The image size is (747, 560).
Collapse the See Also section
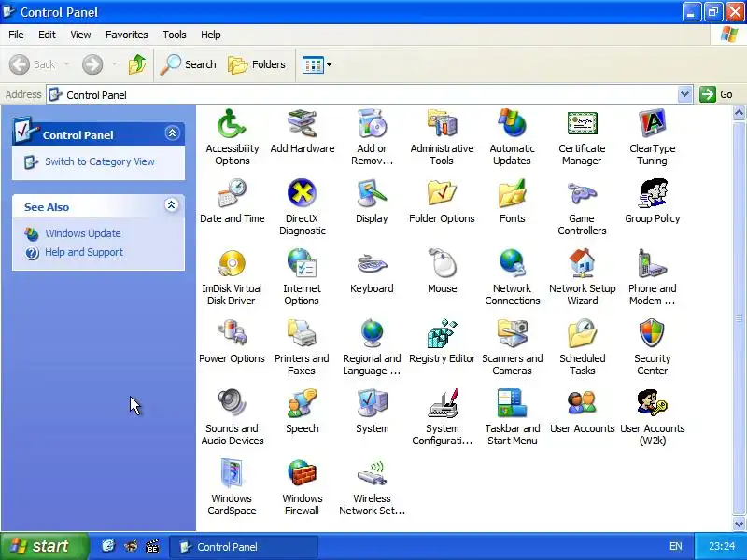172,205
